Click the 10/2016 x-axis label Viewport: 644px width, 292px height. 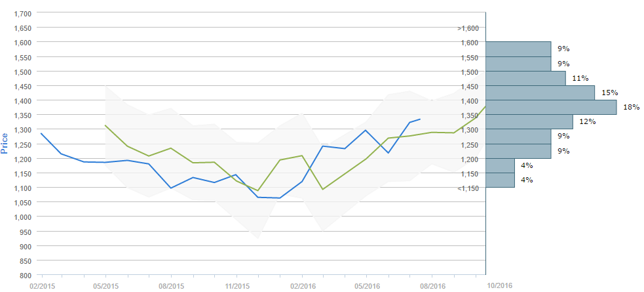499,285
